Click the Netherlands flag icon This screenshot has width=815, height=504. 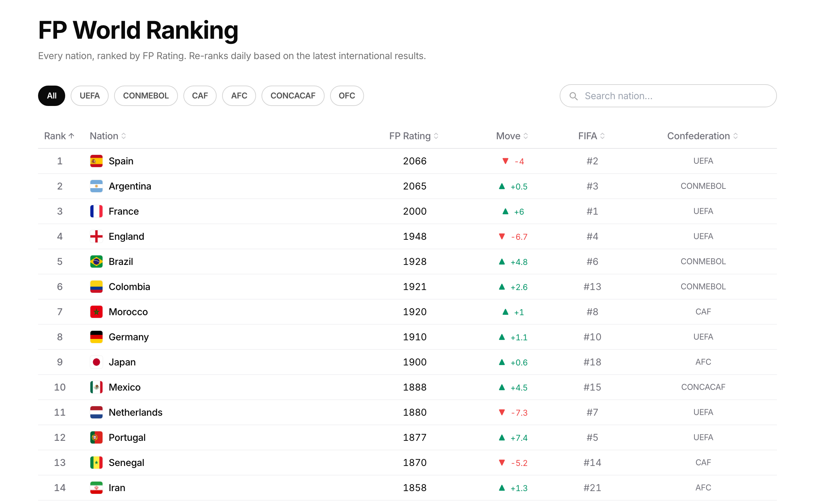tap(96, 412)
